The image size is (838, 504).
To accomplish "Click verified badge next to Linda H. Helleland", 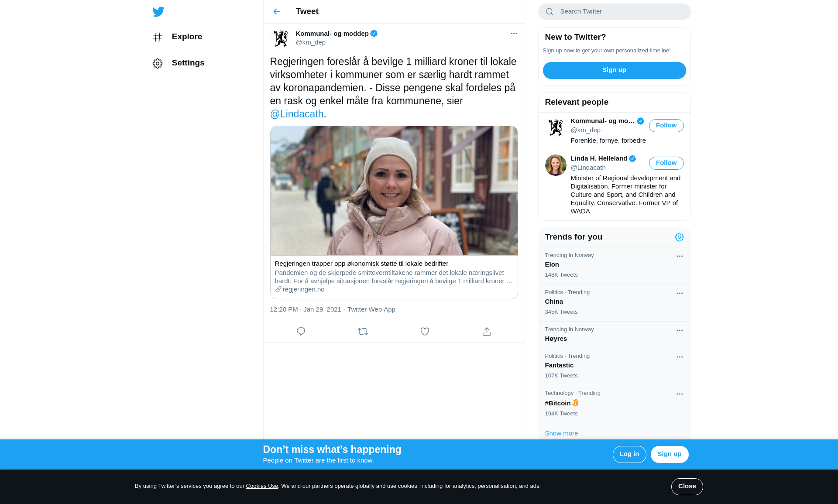I will tap(632, 159).
